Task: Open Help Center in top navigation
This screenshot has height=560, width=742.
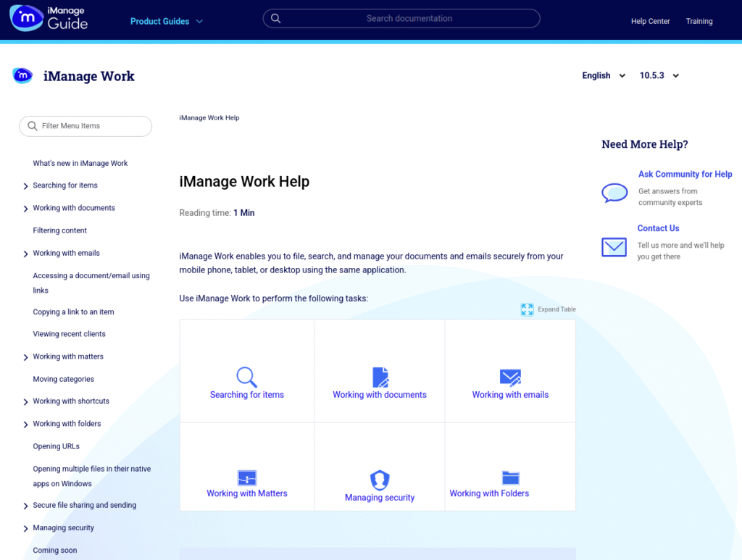Action: 650,21
